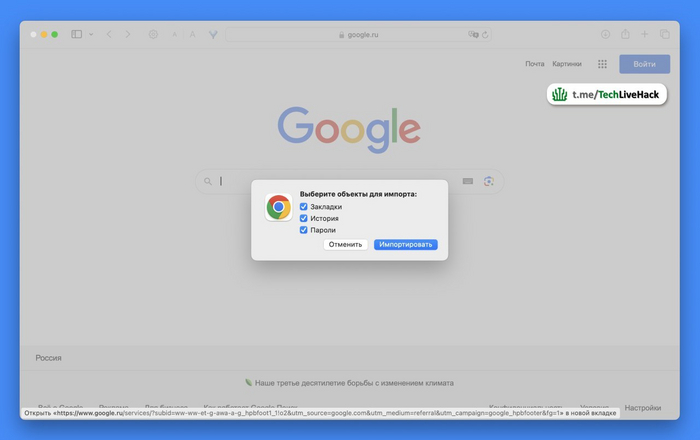This screenshot has height=440, width=700.
Task: Open the on-screen keyboard icon
Action: 467,181
